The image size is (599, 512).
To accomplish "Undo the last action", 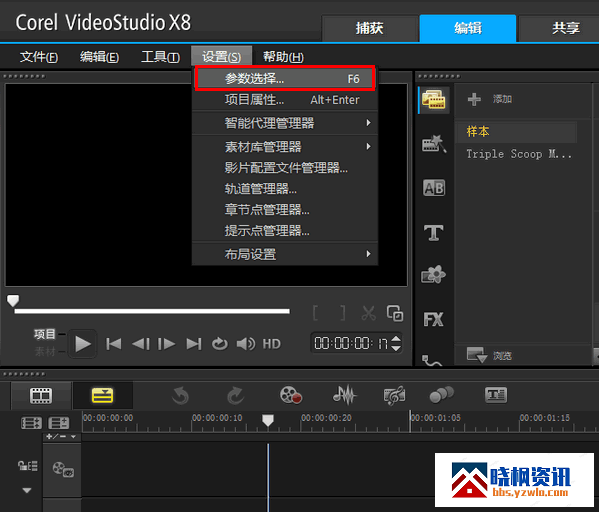I will (180, 396).
